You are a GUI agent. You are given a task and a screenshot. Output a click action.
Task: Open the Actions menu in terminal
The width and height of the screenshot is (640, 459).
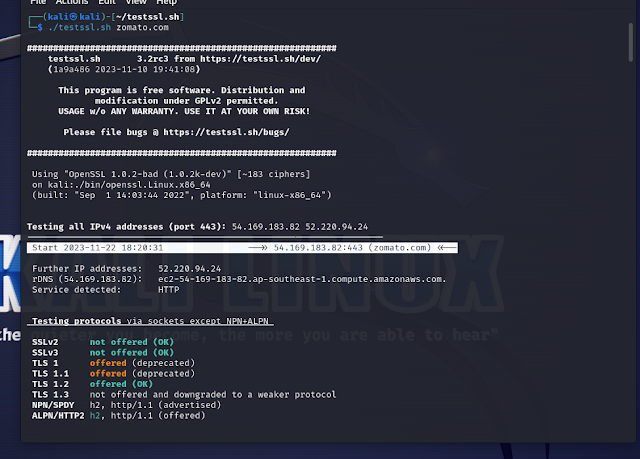click(72, 2)
